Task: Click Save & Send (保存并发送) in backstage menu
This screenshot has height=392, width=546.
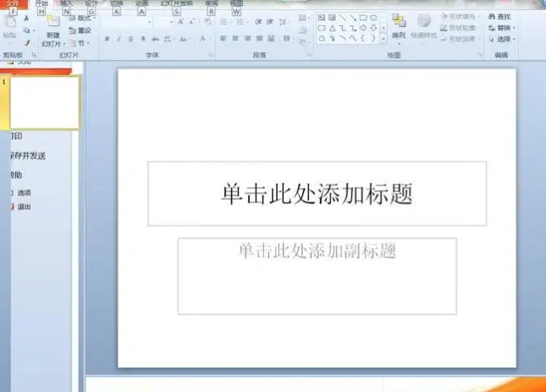Action: (x=29, y=156)
